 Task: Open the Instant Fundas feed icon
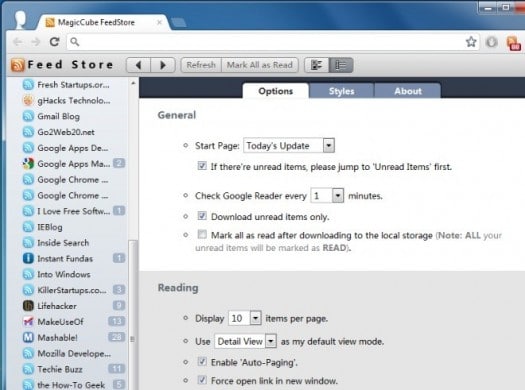[x=28, y=258]
